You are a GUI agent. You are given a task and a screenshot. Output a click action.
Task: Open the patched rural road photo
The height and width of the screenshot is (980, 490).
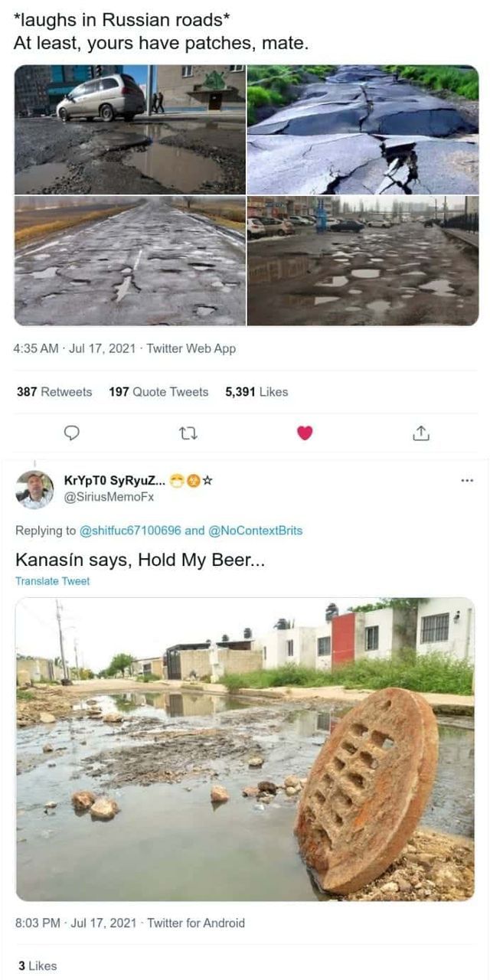point(130,261)
